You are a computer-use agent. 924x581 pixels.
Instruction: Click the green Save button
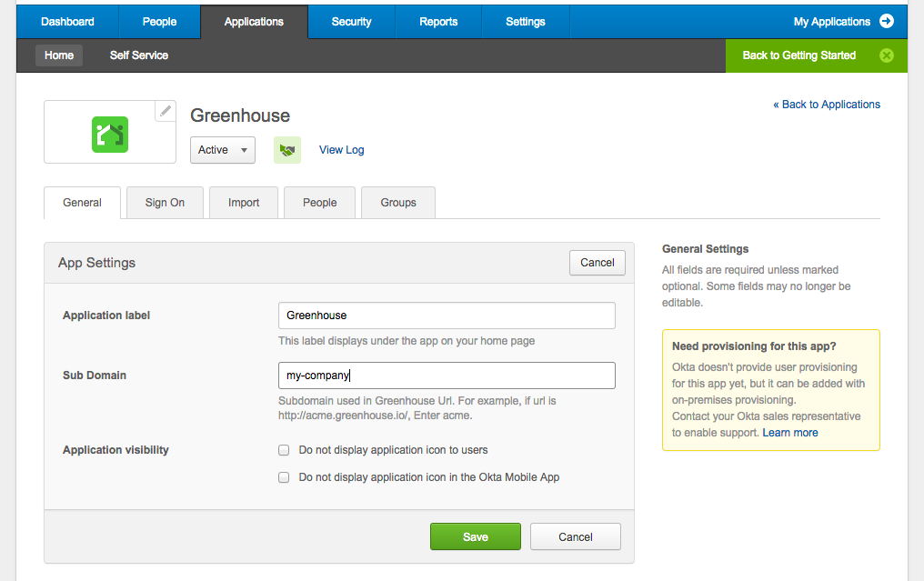[x=476, y=536]
